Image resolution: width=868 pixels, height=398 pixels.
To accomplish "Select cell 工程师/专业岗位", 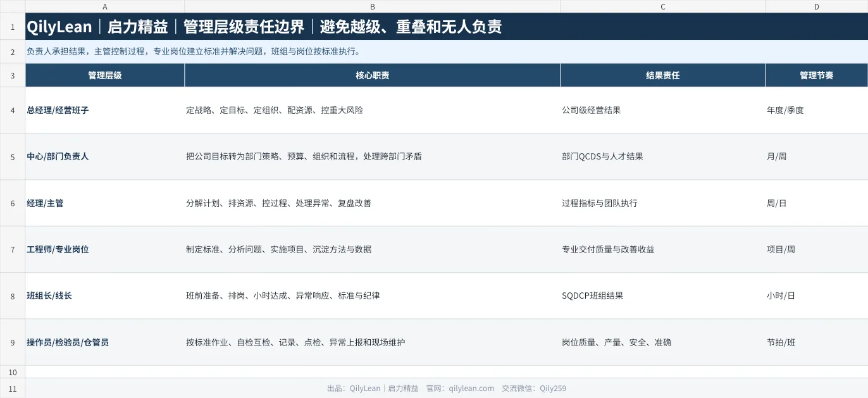I will coord(105,249).
